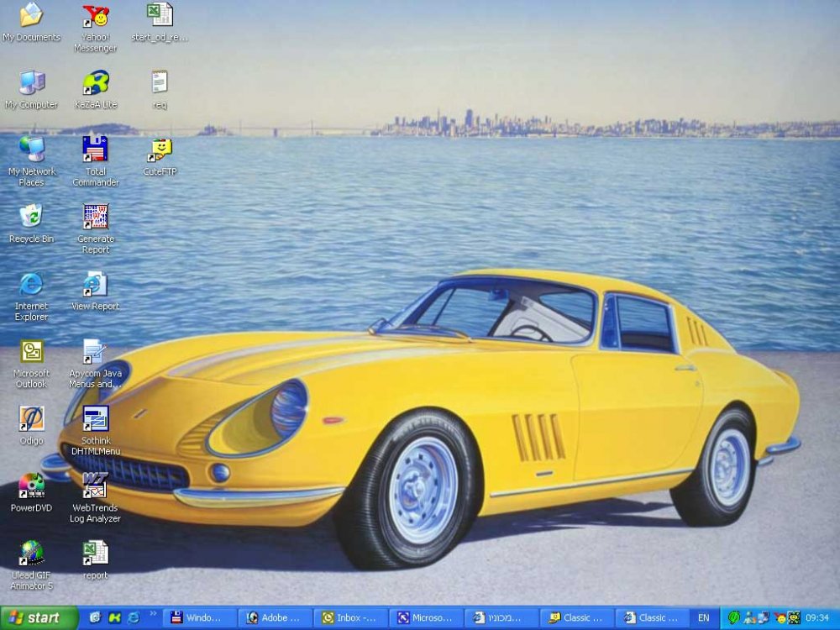Open the My Network Places icon
This screenshot has width=840, height=630.
32,160
